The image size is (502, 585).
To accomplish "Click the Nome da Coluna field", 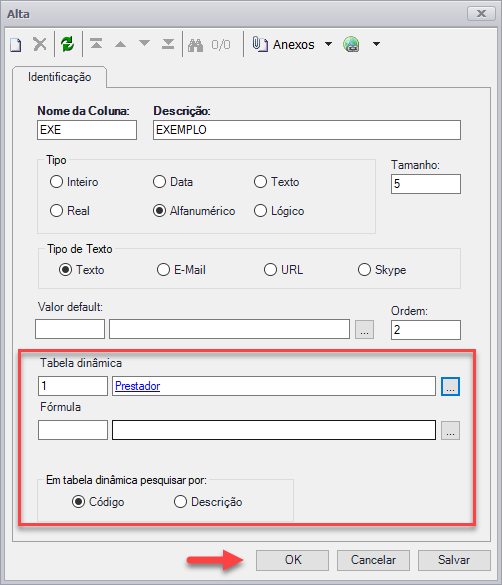I will point(87,130).
